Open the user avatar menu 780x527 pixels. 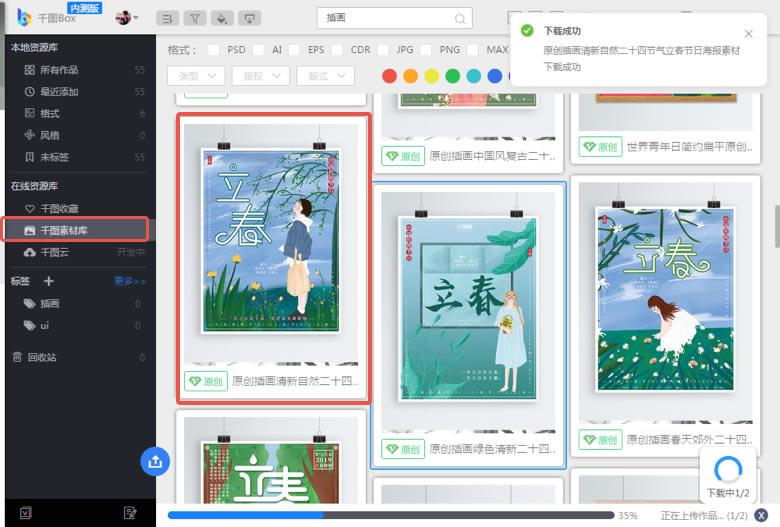(x=126, y=18)
